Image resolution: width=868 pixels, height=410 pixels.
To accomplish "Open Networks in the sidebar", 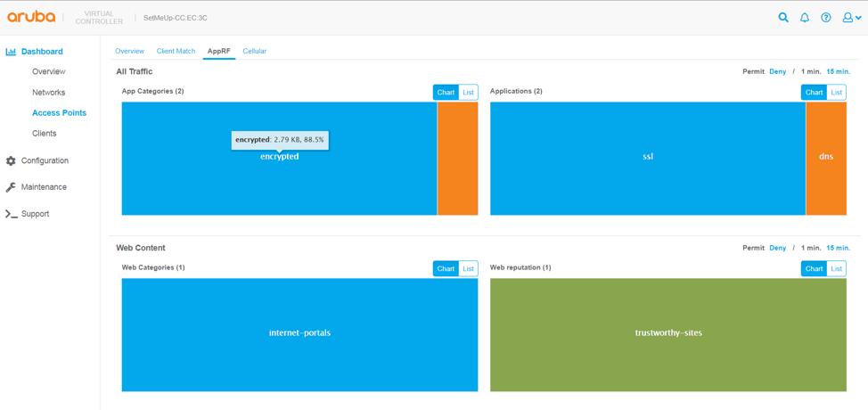I will pyautogui.click(x=48, y=93).
